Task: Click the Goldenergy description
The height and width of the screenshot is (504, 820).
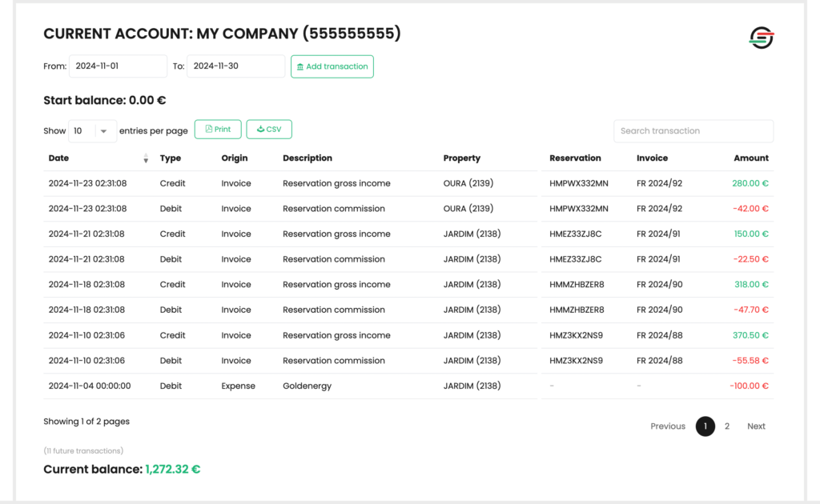Action: 307,386
